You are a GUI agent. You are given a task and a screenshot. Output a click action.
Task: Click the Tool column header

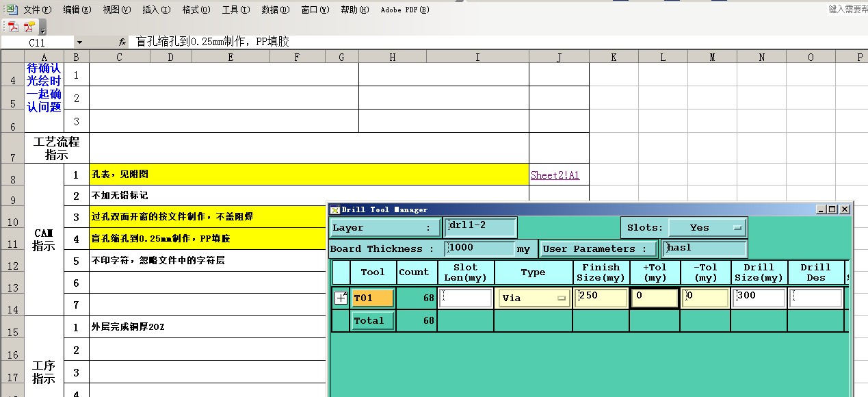point(373,272)
